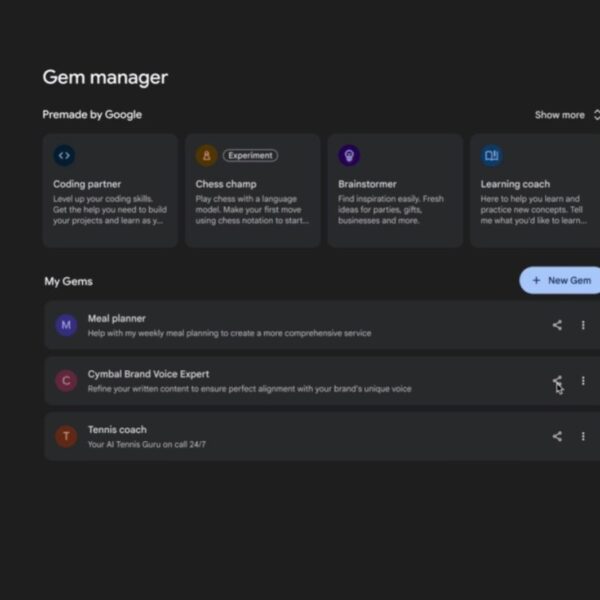Image resolution: width=600 pixels, height=600 pixels.
Task: Open the Learning coach gem title
Action: pos(514,184)
